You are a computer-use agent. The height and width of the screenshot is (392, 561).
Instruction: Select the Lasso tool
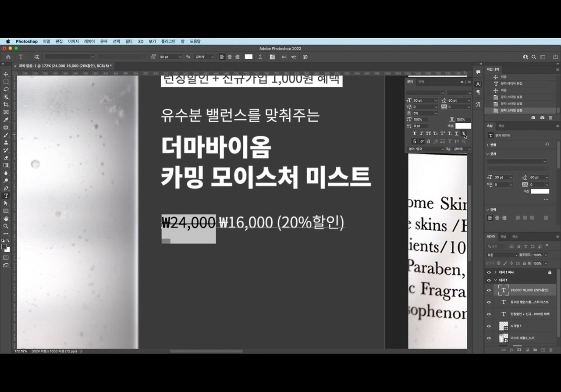[x=6, y=89]
